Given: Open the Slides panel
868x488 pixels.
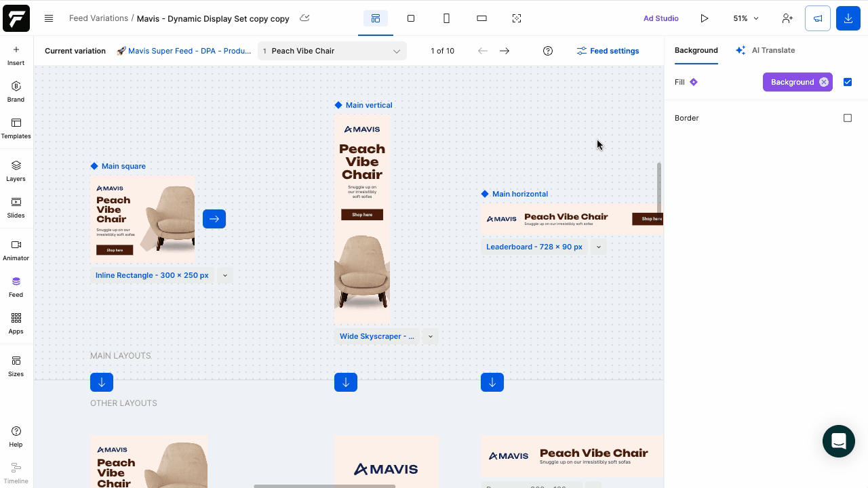Looking at the screenshot, I should click(16, 208).
